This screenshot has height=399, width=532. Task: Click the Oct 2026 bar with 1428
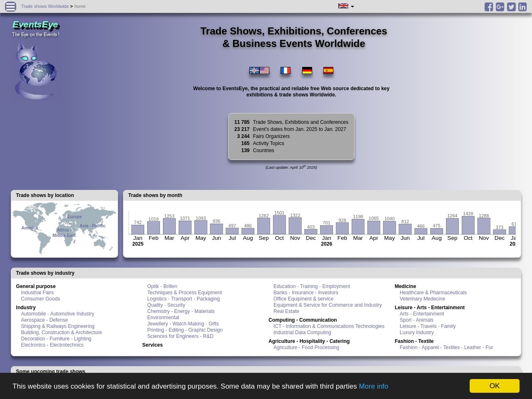click(468, 225)
